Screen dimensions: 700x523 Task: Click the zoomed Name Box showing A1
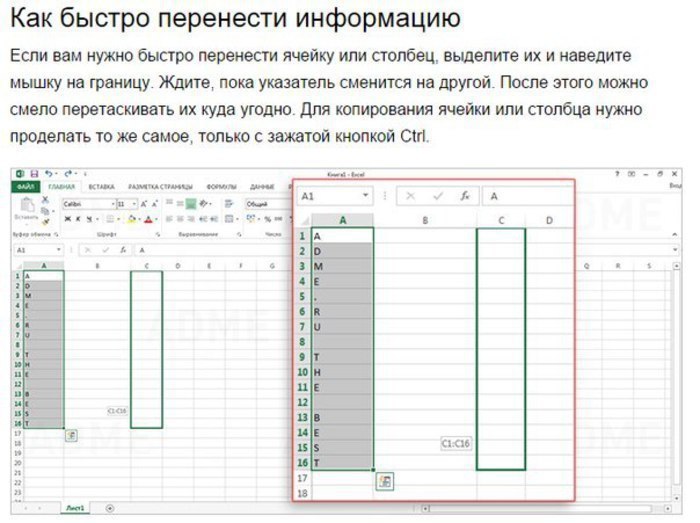tap(325, 197)
